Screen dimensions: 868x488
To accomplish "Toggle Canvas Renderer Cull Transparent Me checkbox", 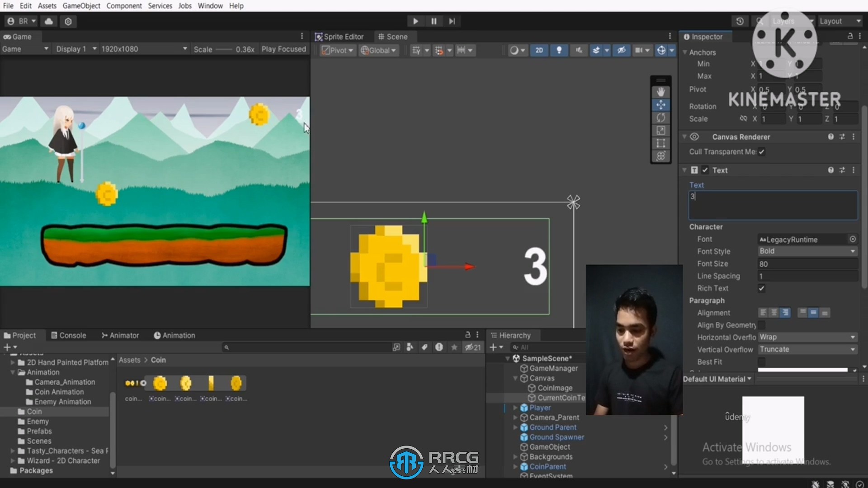I will point(763,151).
